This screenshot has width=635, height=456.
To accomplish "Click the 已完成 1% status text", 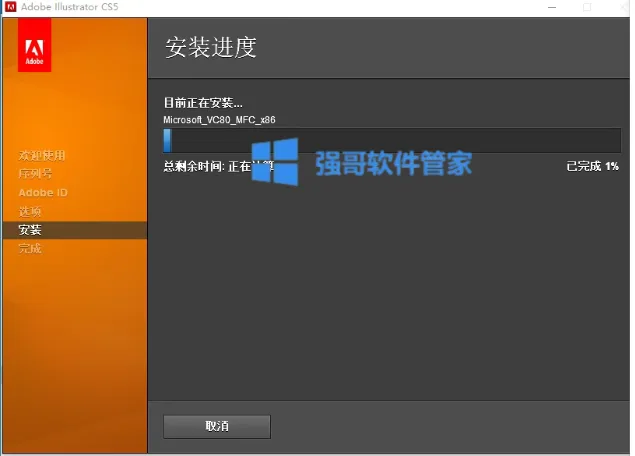I will coord(592,166).
